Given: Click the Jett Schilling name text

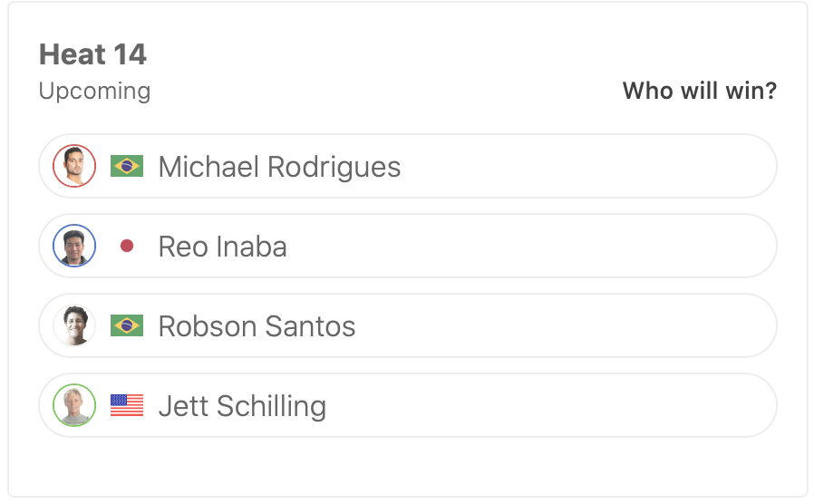Looking at the screenshot, I should pyautogui.click(x=242, y=406).
